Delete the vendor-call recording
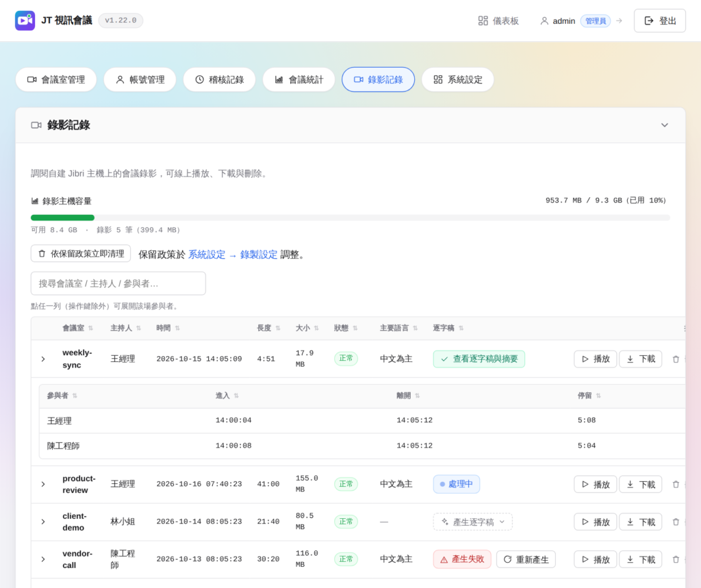The image size is (701, 588). tap(676, 559)
